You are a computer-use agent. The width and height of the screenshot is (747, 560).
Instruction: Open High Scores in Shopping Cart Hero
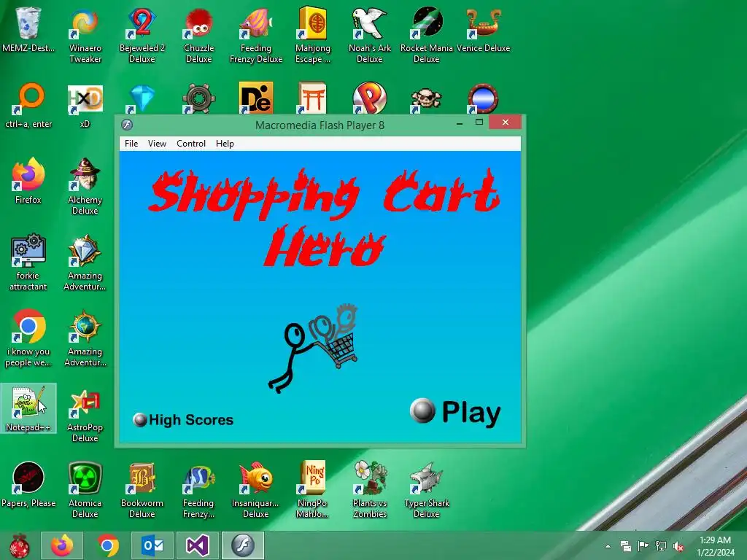[x=183, y=419]
